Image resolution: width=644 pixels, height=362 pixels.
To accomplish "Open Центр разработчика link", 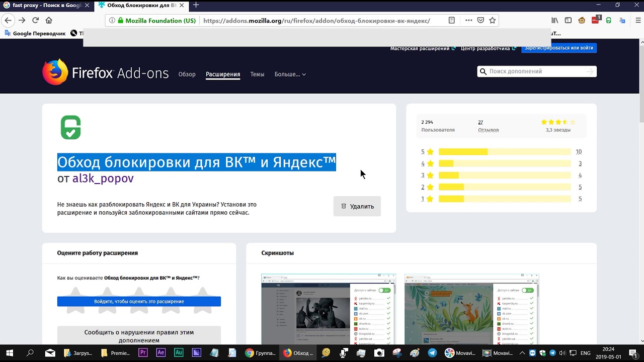I will click(x=489, y=48).
